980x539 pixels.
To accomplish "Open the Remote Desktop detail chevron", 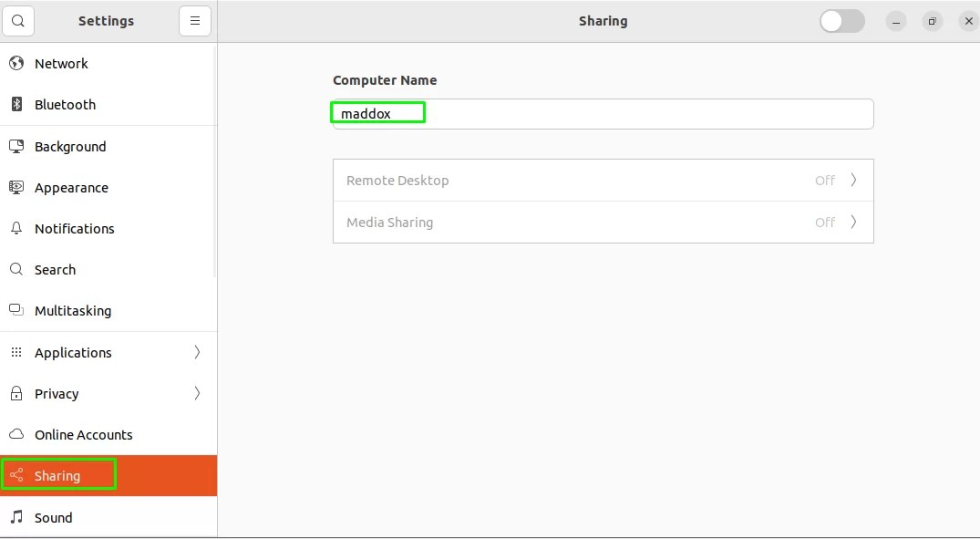I will click(x=853, y=180).
